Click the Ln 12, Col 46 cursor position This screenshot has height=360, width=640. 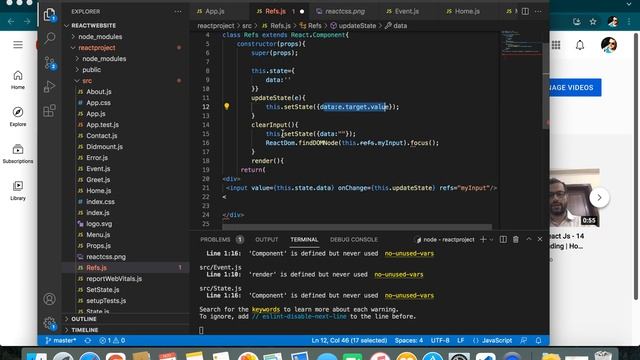(x=349, y=340)
